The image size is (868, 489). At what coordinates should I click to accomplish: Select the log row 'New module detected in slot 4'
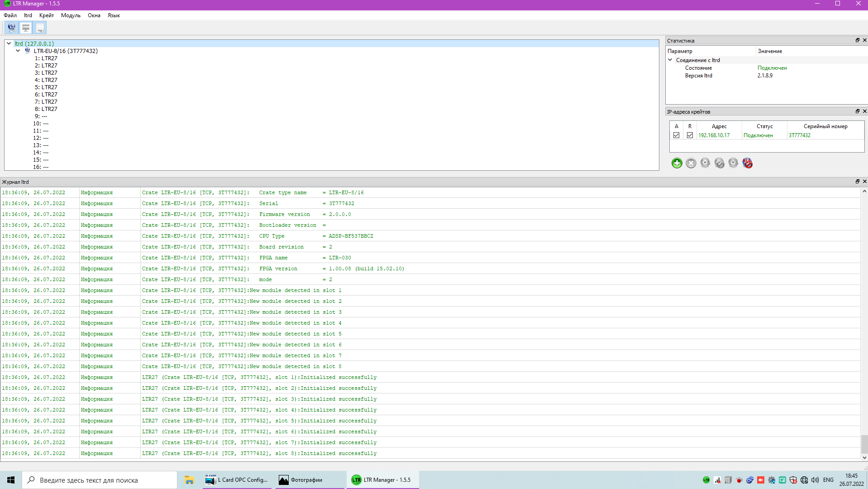(x=430, y=323)
